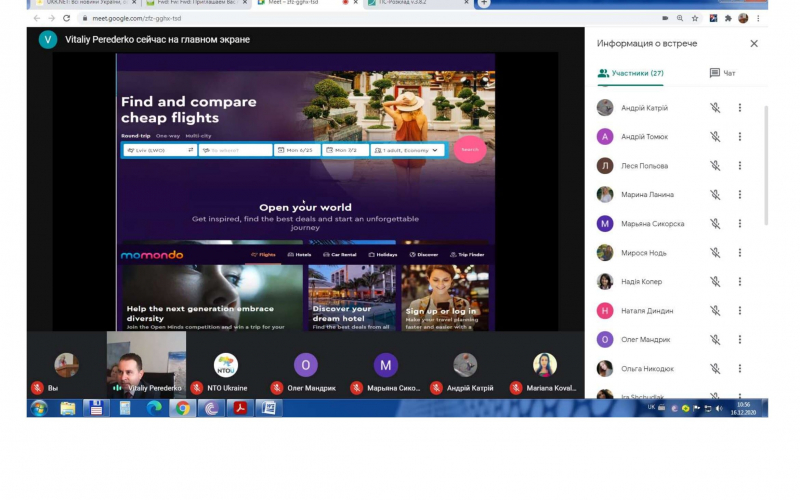Open more options for Леся Польова

coord(740,166)
